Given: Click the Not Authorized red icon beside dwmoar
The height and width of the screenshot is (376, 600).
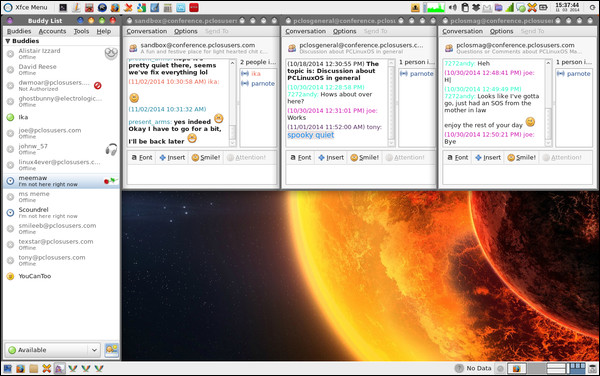Looking at the screenshot, I should point(98,85).
